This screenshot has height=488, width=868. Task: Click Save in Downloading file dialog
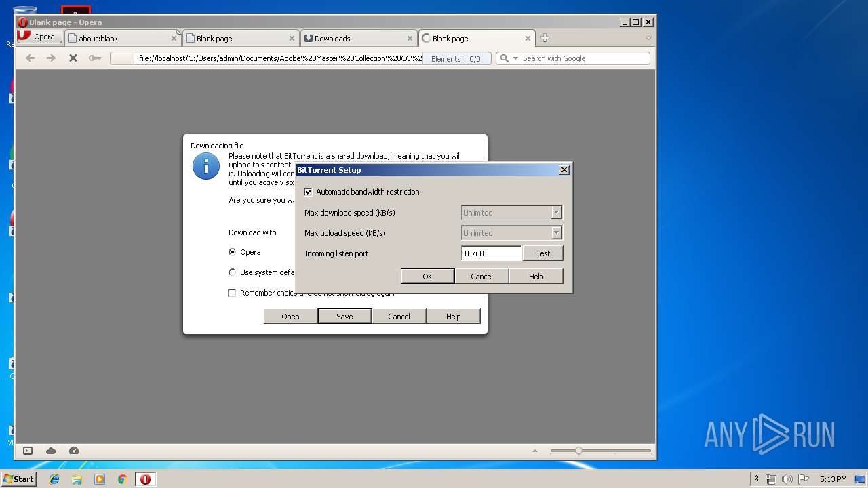[344, 316]
